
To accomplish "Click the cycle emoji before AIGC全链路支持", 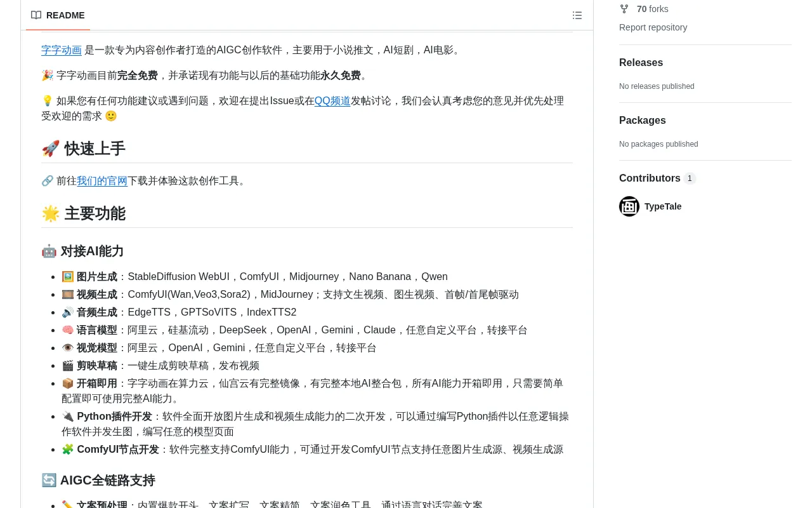I will [x=49, y=480].
